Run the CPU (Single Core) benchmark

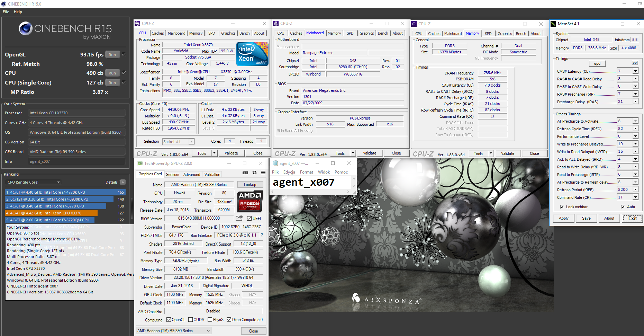point(112,82)
